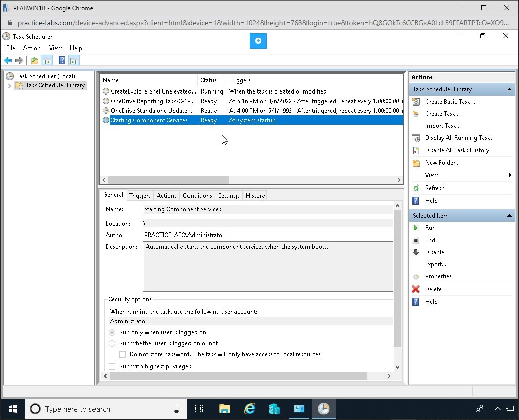Click the details pane horizontal scrollbar thumb
This screenshot has width=519, height=420.
click(239, 376)
